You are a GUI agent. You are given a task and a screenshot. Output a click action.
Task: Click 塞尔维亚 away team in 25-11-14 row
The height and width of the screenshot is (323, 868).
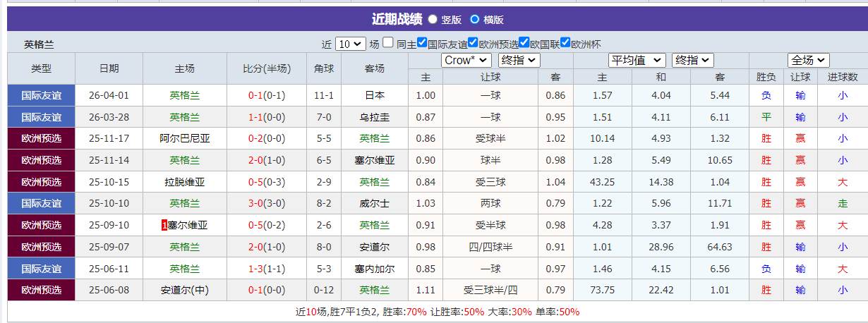click(x=375, y=160)
